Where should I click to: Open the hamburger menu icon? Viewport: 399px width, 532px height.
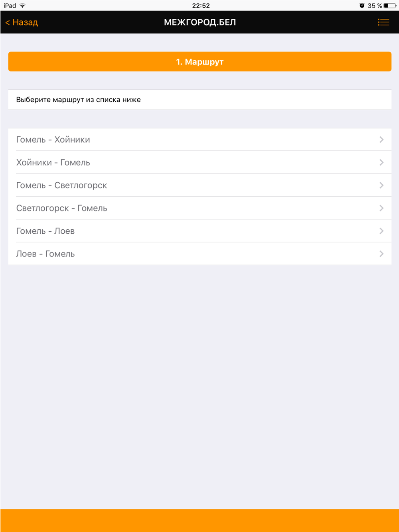(x=383, y=22)
